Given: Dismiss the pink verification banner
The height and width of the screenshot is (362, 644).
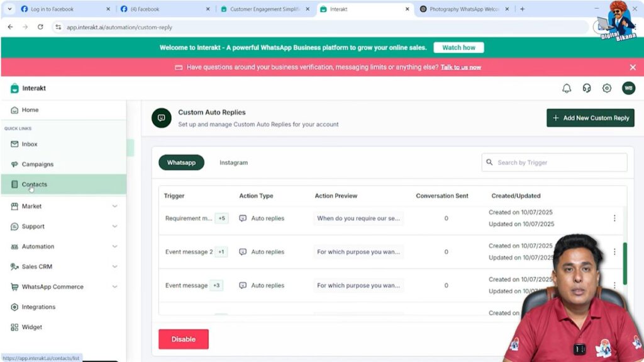Looking at the screenshot, I should point(633,67).
